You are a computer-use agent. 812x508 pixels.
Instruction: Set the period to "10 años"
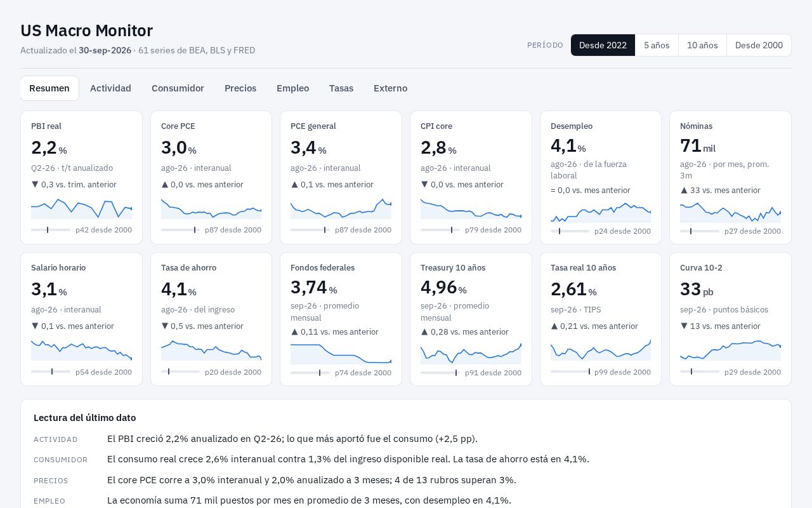(x=702, y=45)
